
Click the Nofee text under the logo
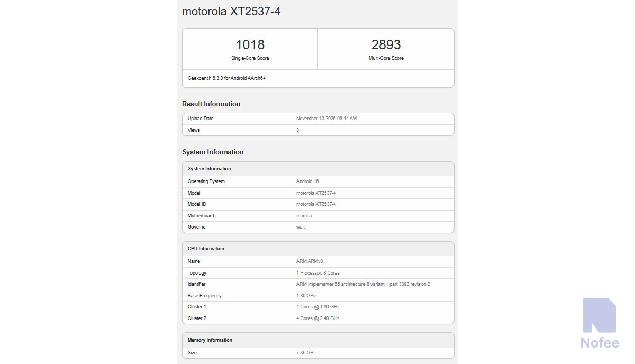click(x=600, y=343)
